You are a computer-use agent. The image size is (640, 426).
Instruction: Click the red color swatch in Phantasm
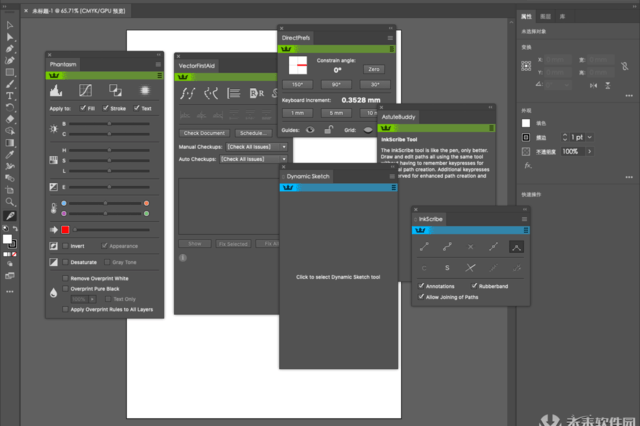[65, 230]
